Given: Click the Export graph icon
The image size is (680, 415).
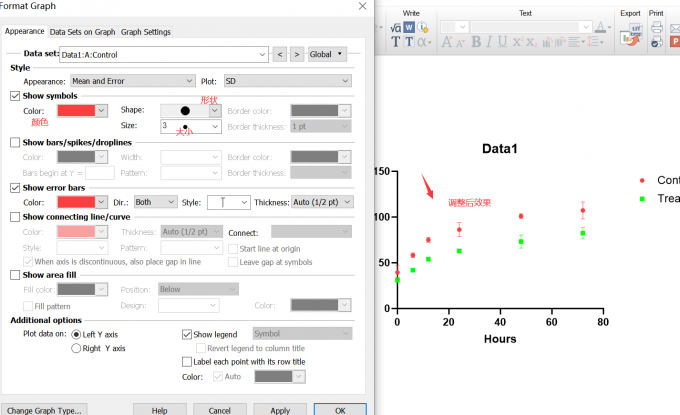Looking at the screenshot, I should (631, 34).
